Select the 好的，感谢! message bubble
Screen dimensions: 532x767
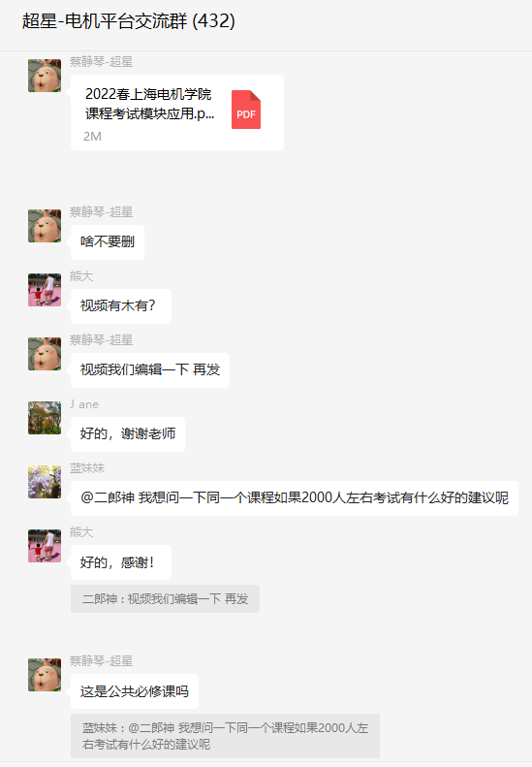click(121, 562)
